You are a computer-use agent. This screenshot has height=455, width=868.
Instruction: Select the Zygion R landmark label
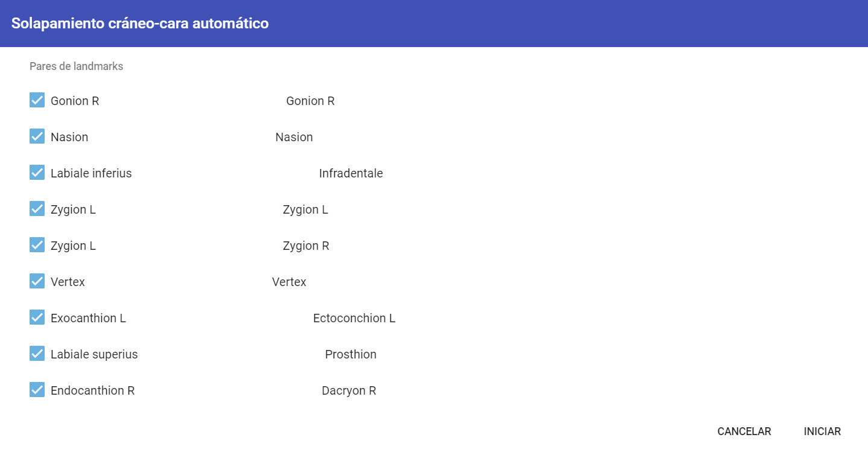click(x=306, y=246)
